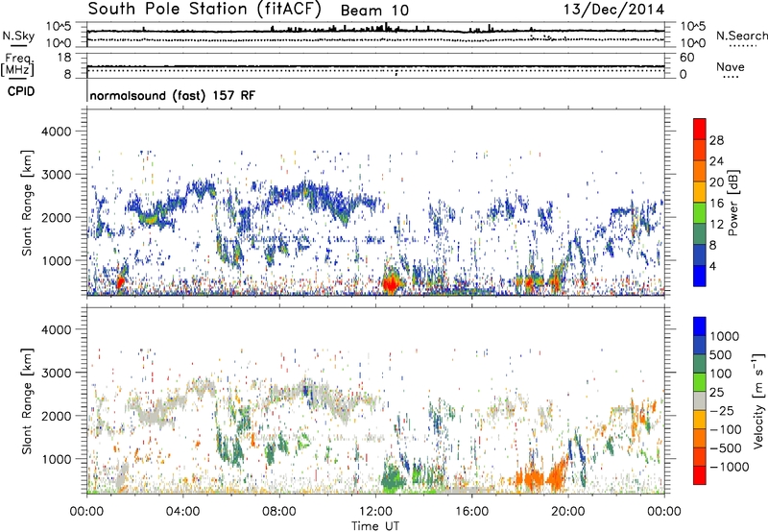The width and height of the screenshot is (768, 532).
Task: Click the "60" Nave axis tick
Action: coord(686,58)
